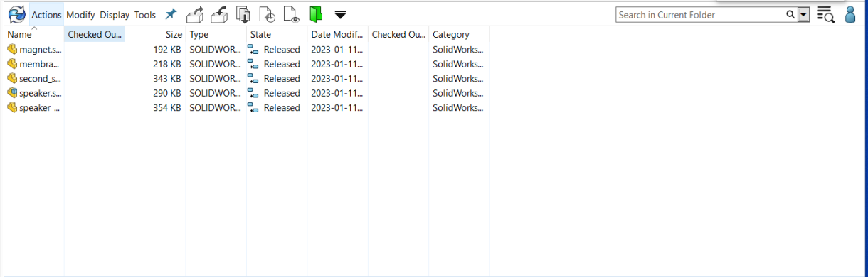
Task: Click Released text in second_s... row
Action: [282, 79]
